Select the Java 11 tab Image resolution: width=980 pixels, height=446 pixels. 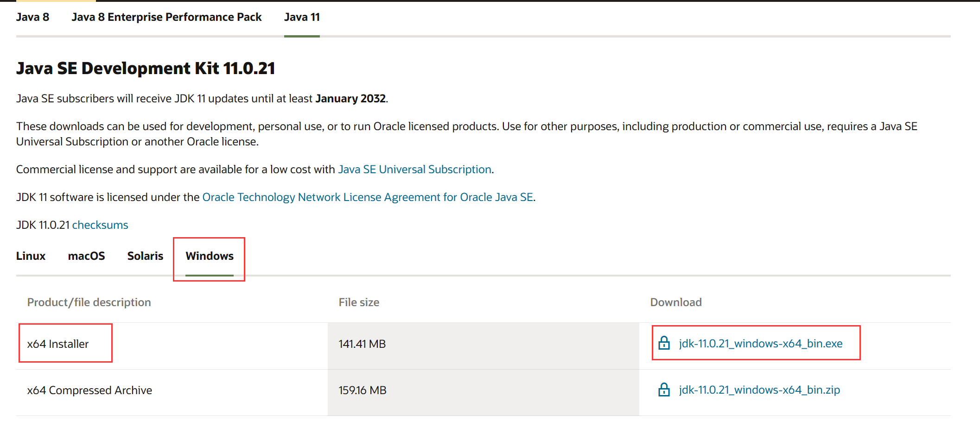[x=302, y=17]
